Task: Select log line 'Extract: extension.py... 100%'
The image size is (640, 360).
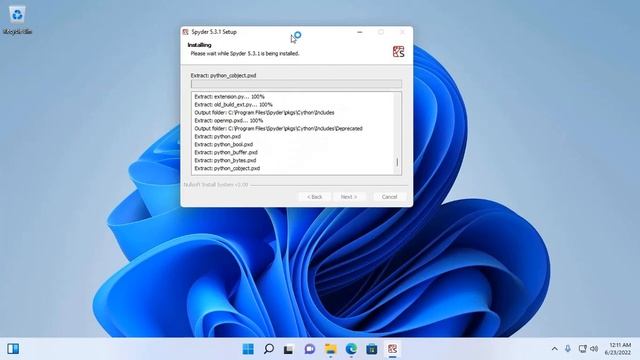Action: (229, 97)
